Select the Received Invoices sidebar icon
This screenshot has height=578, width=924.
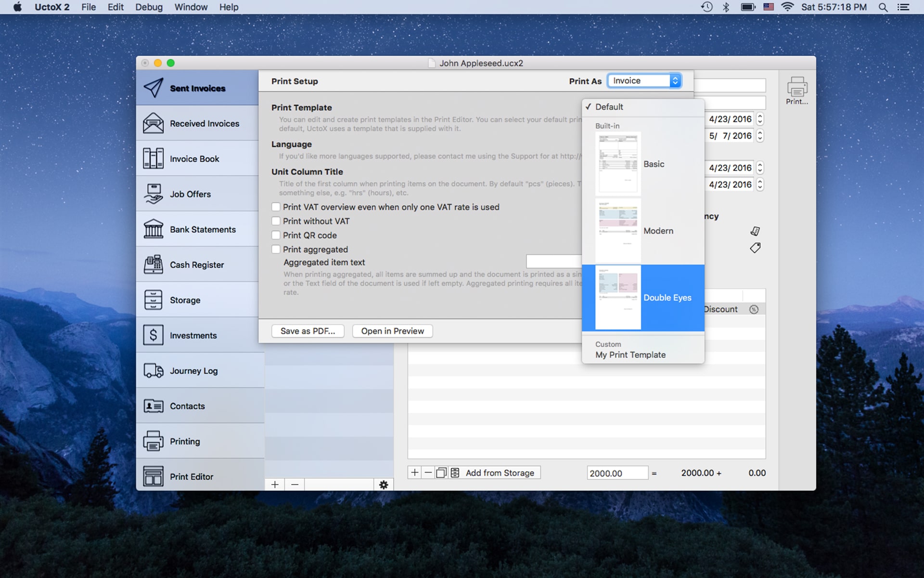click(x=153, y=123)
